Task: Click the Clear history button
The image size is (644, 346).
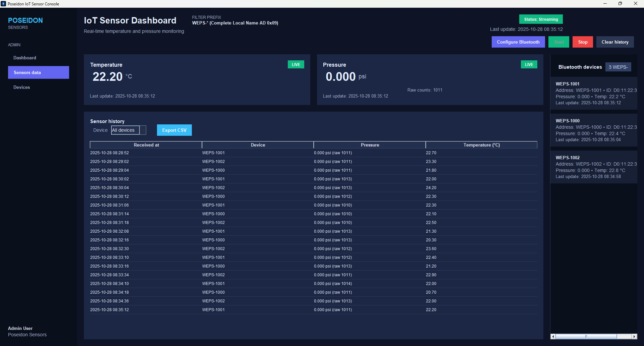Action: [615, 42]
